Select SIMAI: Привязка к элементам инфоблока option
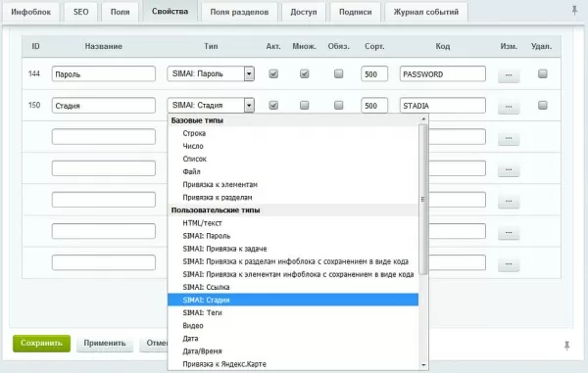The image size is (588, 373). pyautogui.click(x=293, y=274)
